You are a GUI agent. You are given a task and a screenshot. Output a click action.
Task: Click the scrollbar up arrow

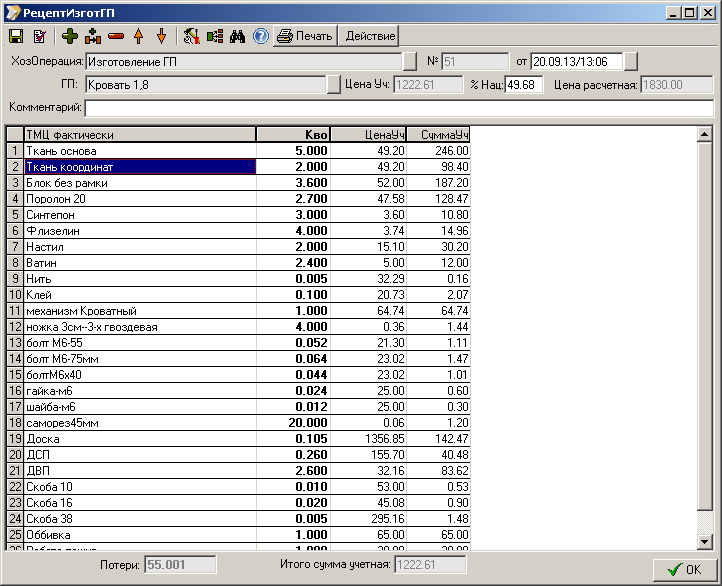705,134
